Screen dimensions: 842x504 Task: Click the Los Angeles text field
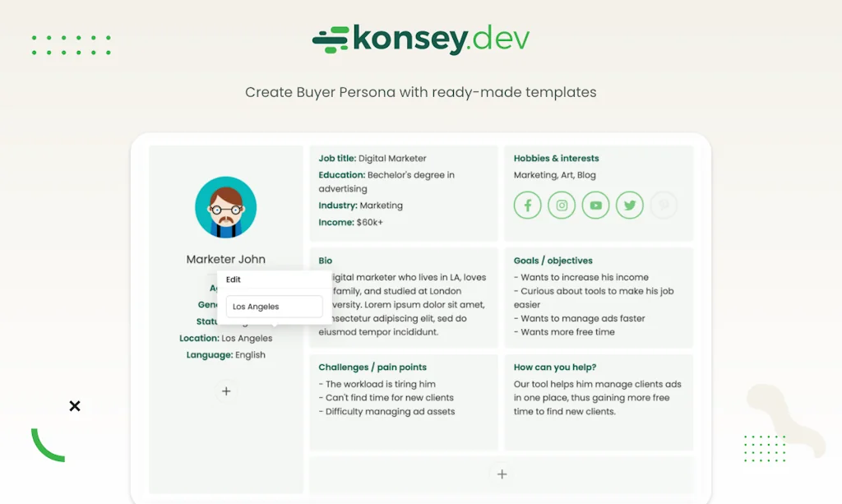(x=274, y=305)
